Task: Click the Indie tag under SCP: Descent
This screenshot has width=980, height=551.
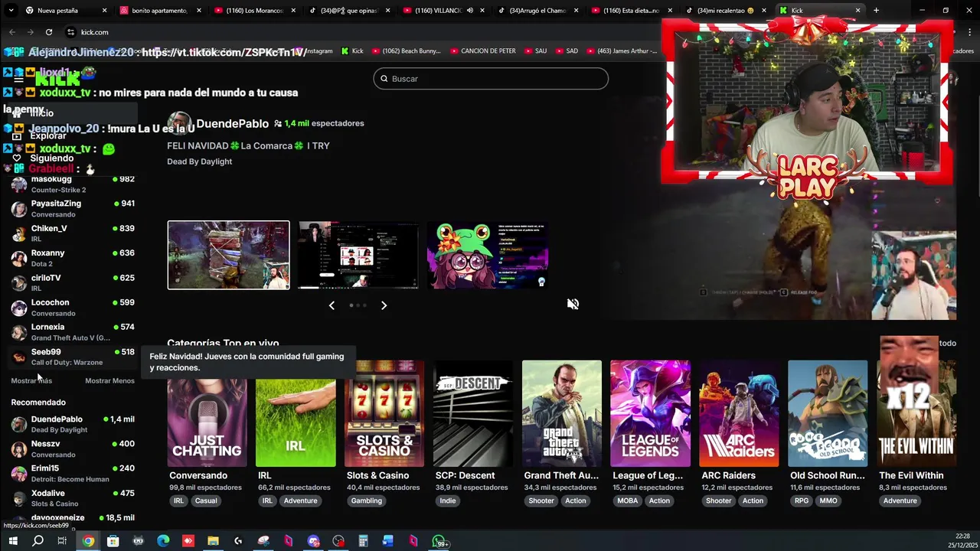Action: pos(448,500)
